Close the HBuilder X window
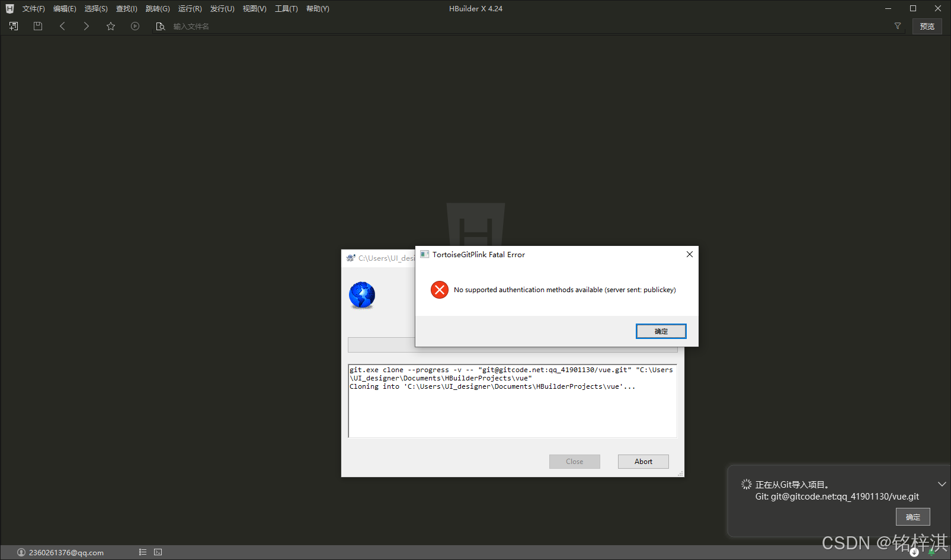951x560 pixels. coord(938,8)
